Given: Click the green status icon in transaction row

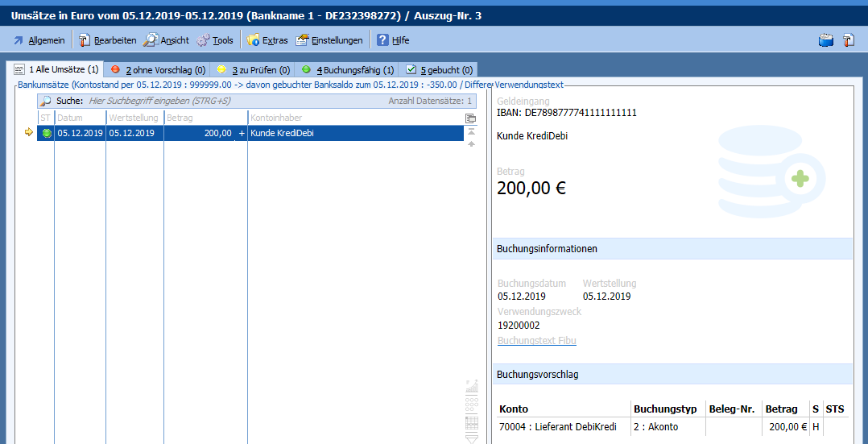Looking at the screenshot, I should [x=47, y=134].
